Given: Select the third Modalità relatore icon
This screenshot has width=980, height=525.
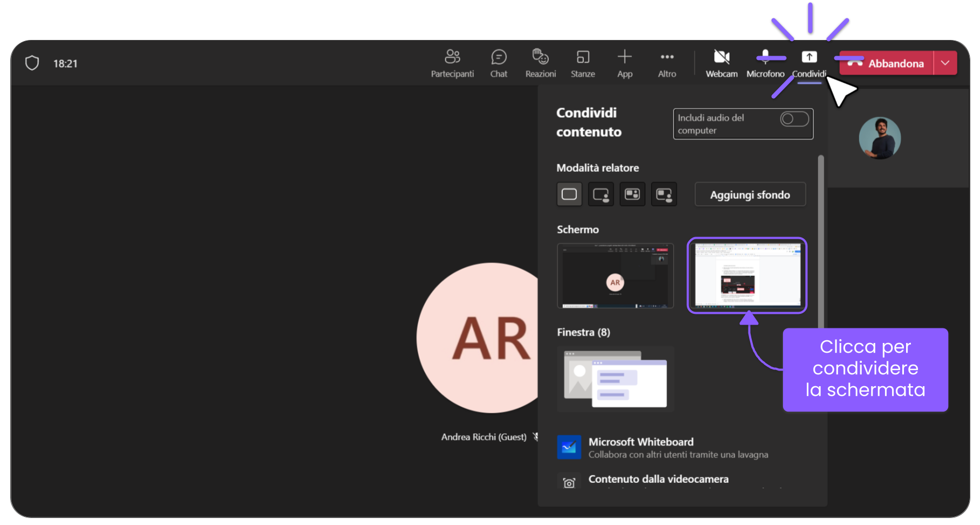Looking at the screenshot, I should click(632, 194).
